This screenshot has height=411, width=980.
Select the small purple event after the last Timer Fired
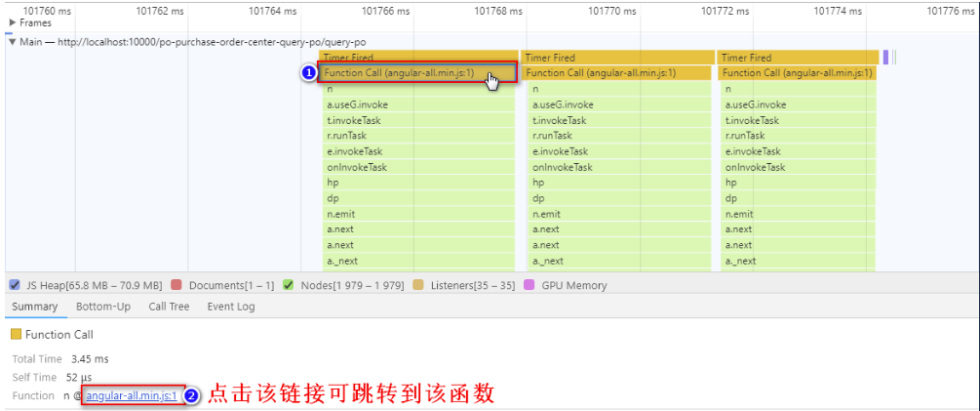click(885, 57)
